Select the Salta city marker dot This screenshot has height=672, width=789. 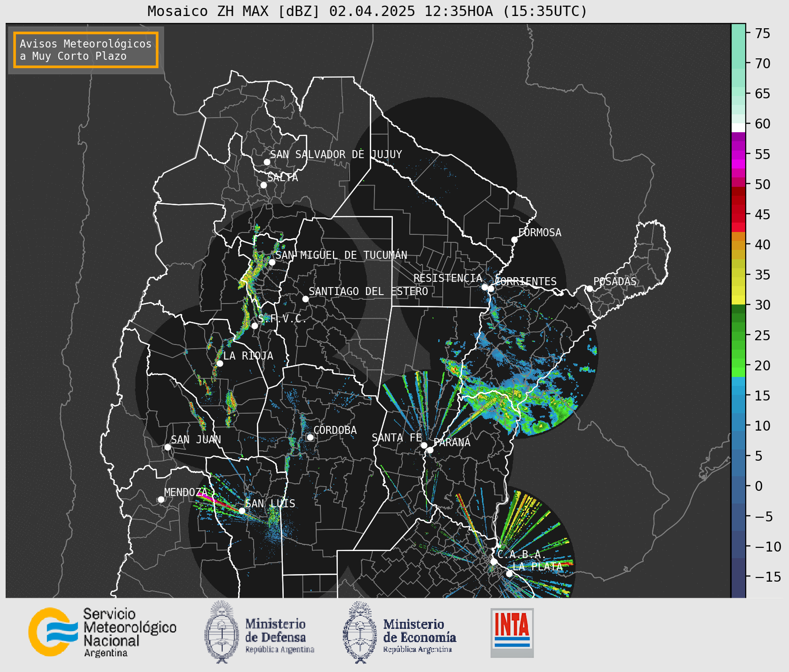(264, 185)
